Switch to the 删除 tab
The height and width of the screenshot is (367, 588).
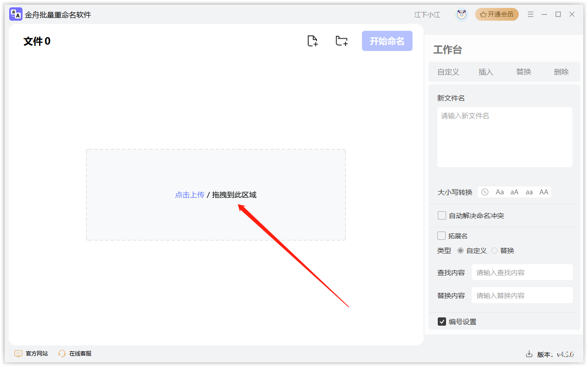(561, 72)
